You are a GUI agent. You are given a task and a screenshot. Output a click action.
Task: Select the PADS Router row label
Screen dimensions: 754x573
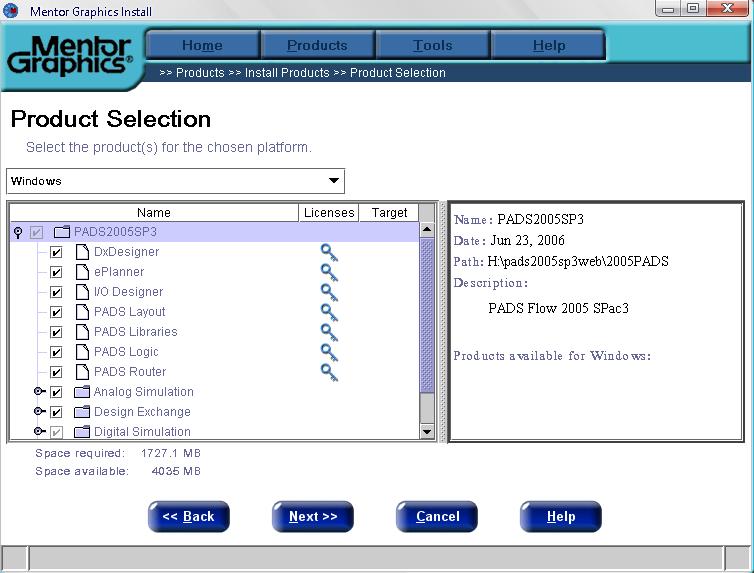click(130, 372)
